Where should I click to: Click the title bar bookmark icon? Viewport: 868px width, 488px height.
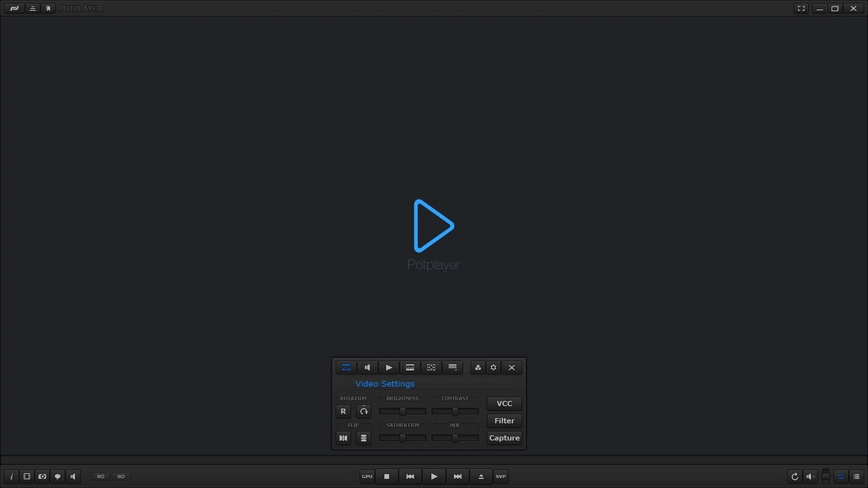click(48, 9)
